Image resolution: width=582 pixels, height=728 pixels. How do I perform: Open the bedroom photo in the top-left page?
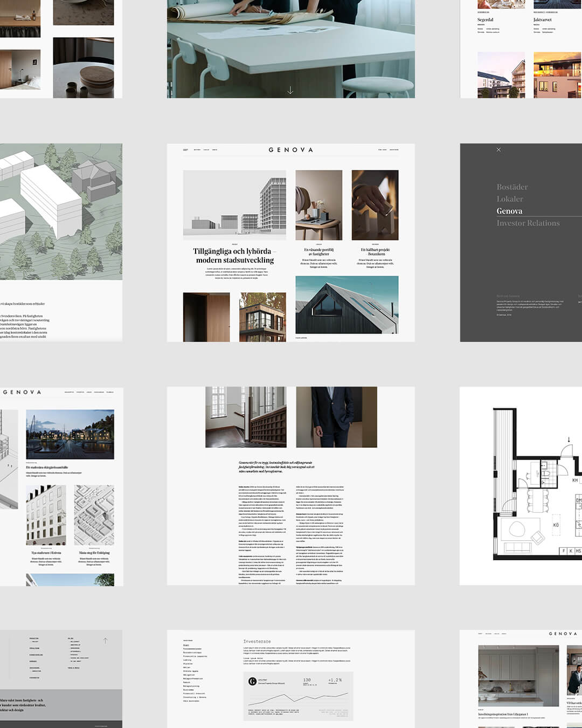pyautogui.click(x=20, y=70)
